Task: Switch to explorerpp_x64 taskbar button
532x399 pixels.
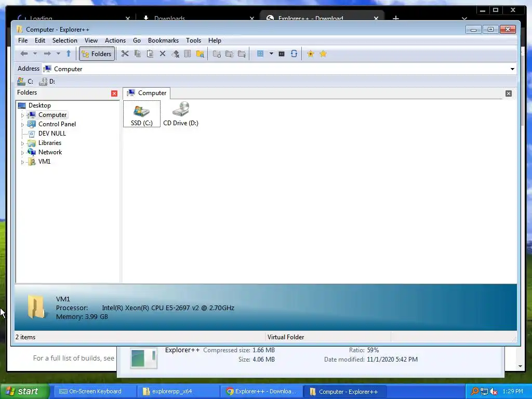Action: point(179,392)
